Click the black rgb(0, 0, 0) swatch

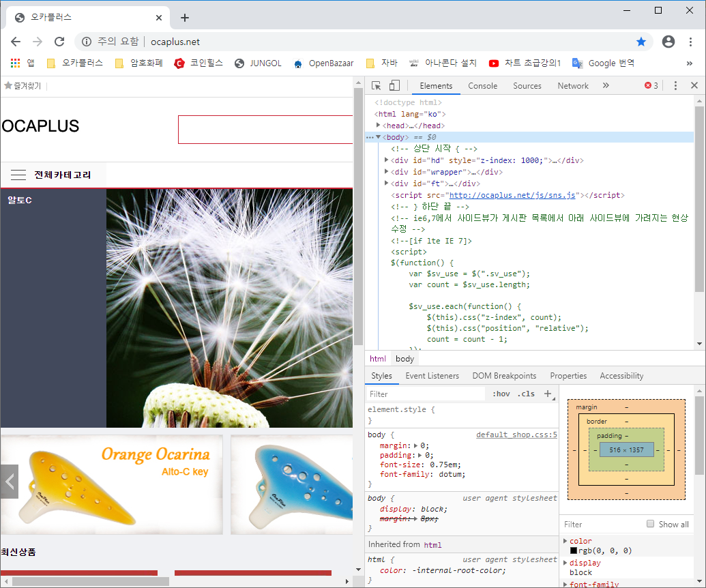pyautogui.click(x=574, y=550)
